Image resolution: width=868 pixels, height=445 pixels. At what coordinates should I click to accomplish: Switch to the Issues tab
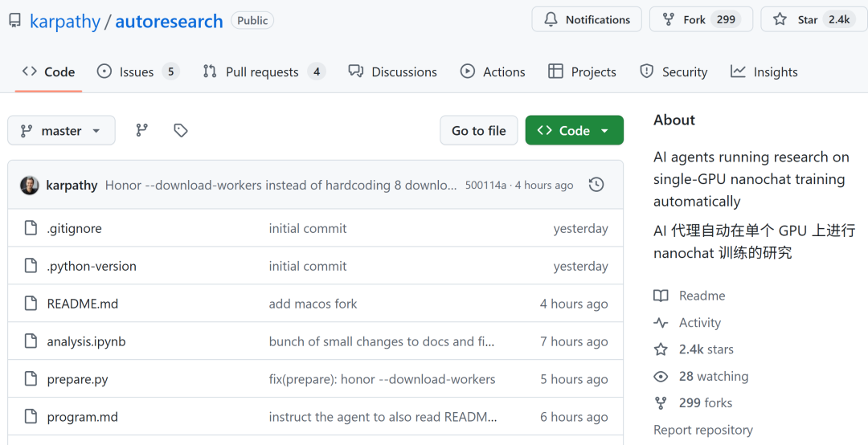[x=137, y=71]
